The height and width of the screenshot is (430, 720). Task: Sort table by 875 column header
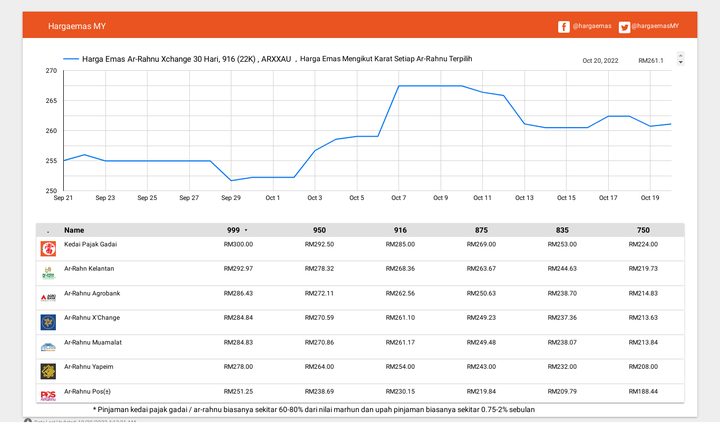click(481, 230)
